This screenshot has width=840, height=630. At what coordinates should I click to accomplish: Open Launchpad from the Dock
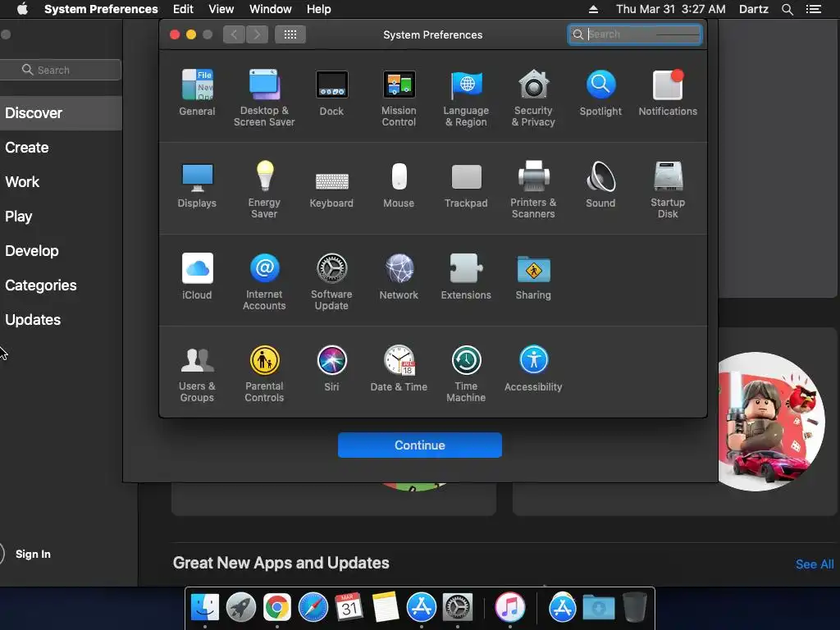(x=241, y=608)
